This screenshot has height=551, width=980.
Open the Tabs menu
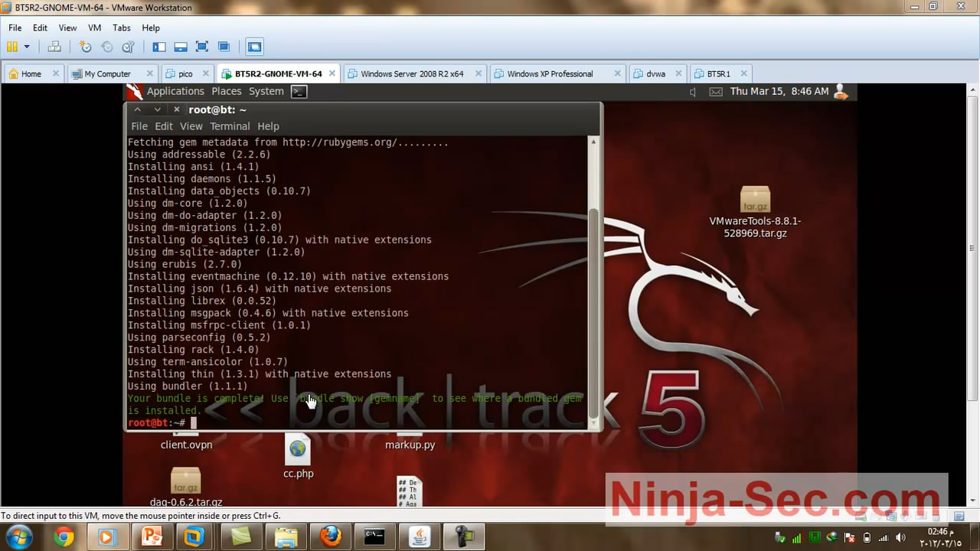[122, 28]
